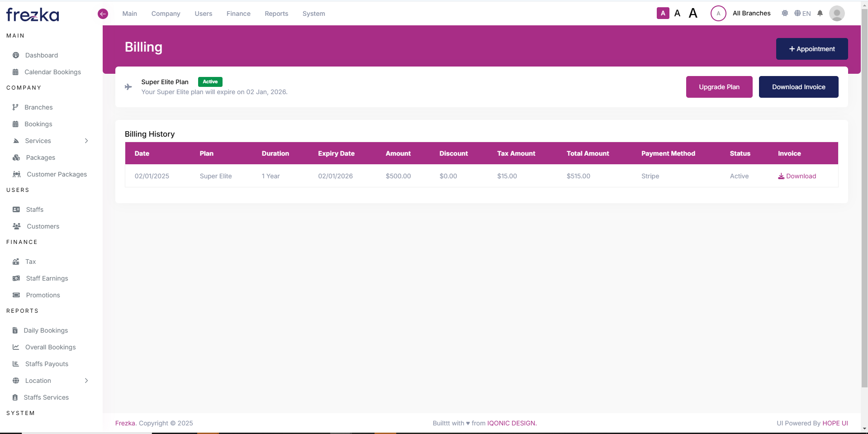Open the settings gear in the header

click(x=785, y=13)
